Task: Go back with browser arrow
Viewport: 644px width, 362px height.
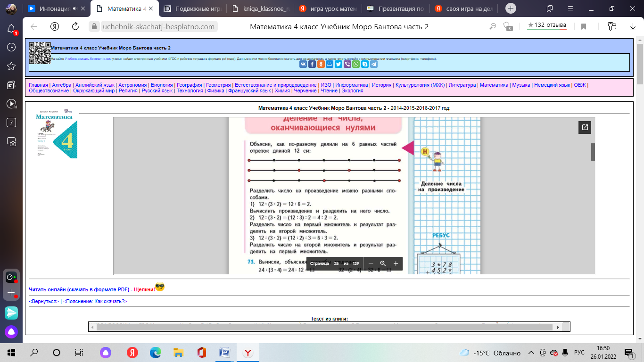Action: point(34,26)
